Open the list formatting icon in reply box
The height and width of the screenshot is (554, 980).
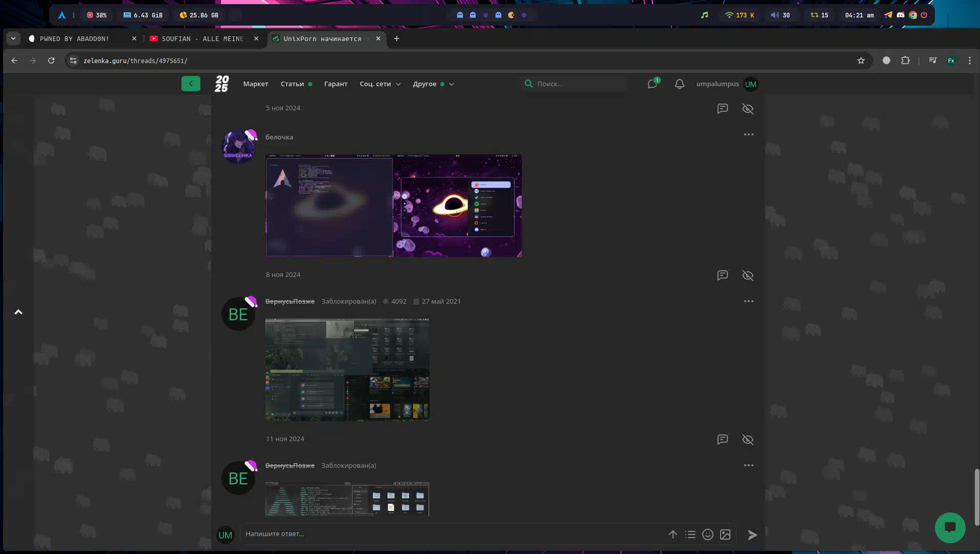(x=690, y=535)
